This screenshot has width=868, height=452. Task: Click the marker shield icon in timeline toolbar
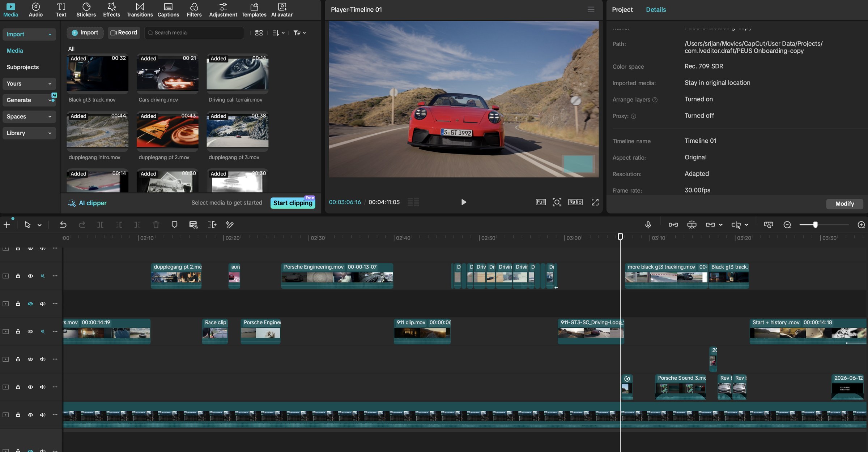tap(174, 225)
